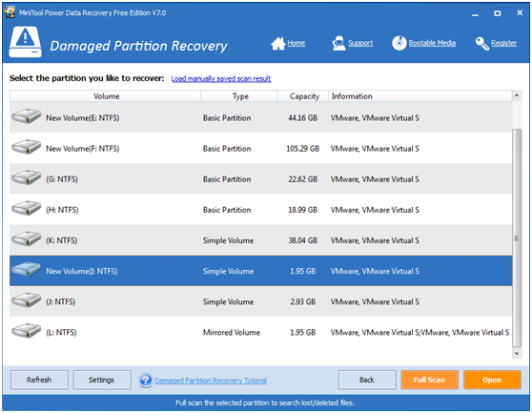This screenshot has height=413, width=532.
Task: Open the Damaged Partition Recovery Tutorial link
Action: point(211,381)
